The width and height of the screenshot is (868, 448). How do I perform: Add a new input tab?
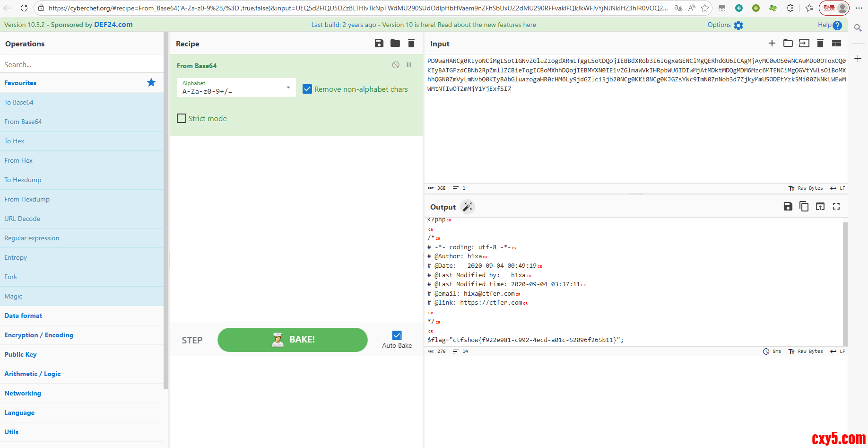click(x=772, y=44)
